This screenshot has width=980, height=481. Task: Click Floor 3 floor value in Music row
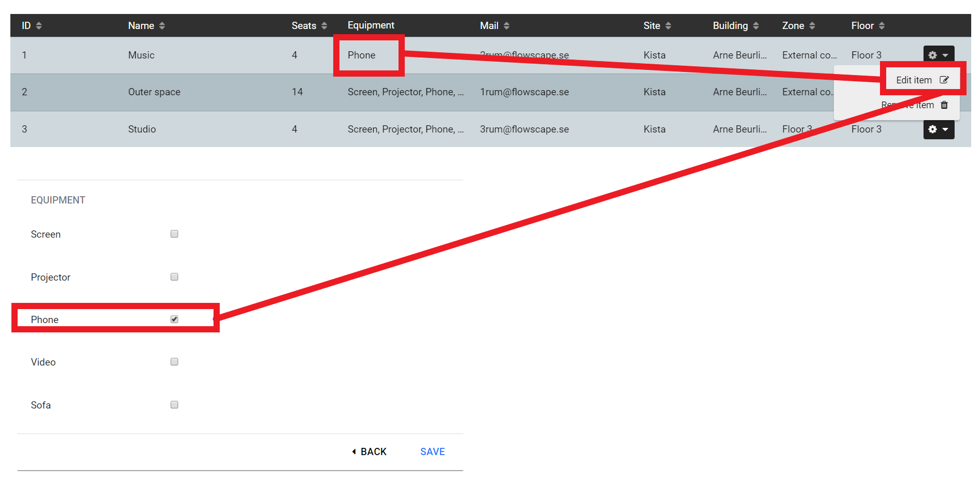tap(866, 55)
